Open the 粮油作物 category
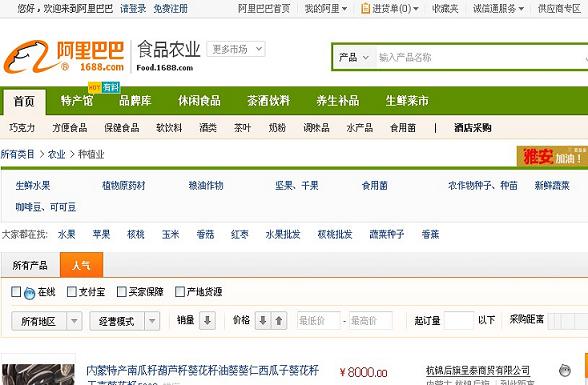The height and width of the screenshot is (385, 588). point(206,185)
